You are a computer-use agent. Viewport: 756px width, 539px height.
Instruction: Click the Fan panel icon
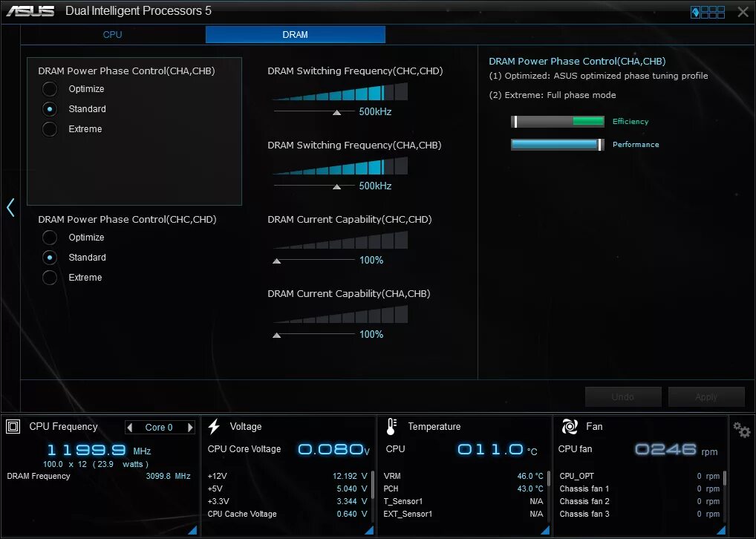coord(570,427)
